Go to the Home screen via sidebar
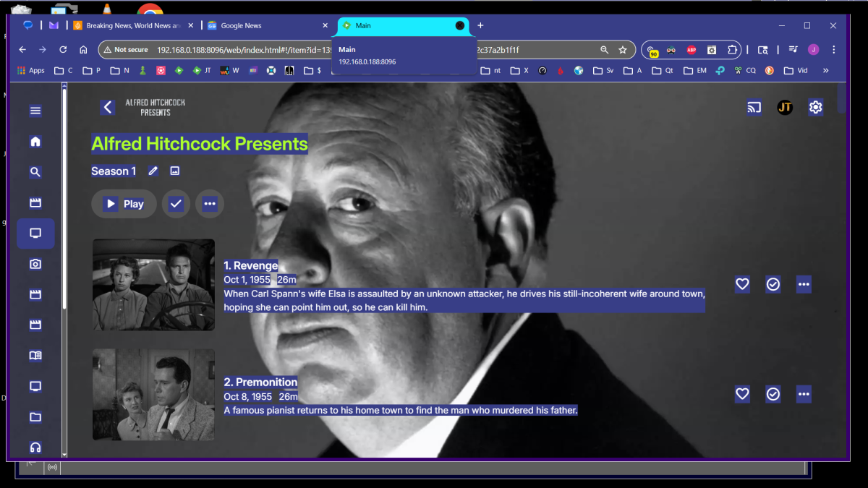868x488 pixels. point(35,142)
